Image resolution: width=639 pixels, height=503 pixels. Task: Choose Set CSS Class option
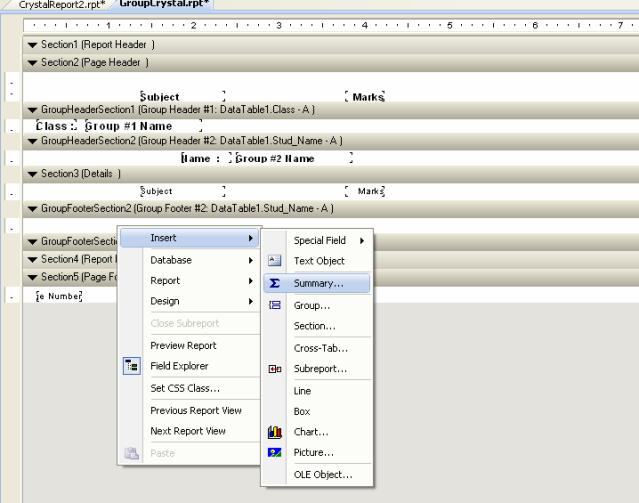tap(185, 388)
